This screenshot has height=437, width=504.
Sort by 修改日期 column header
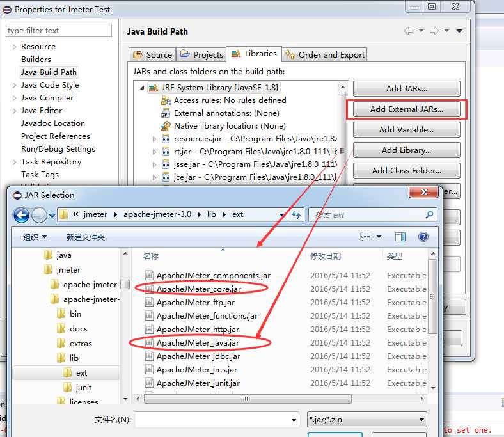click(x=326, y=257)
